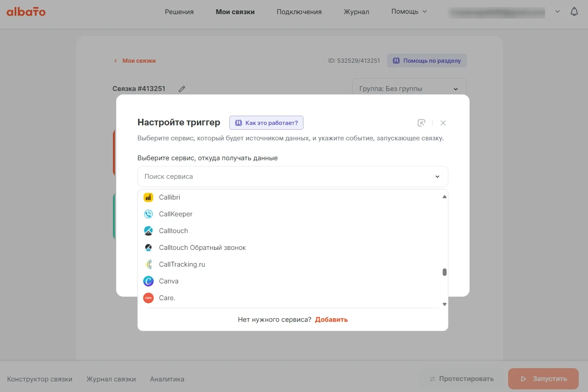Click the CallTracking.ru service icon
588x392 pixels.
pyautogui.click(x=148, y=264)
